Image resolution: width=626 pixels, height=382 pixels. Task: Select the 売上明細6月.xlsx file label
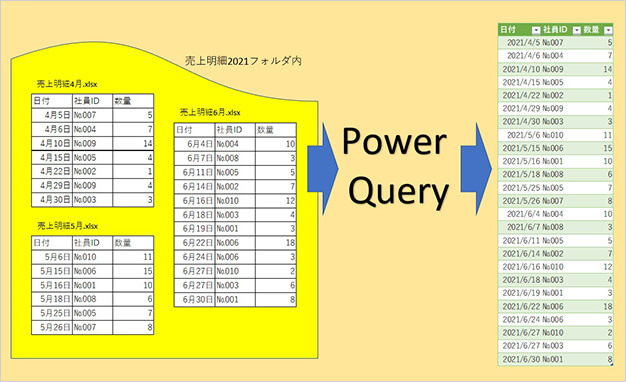tap(210, 112)
